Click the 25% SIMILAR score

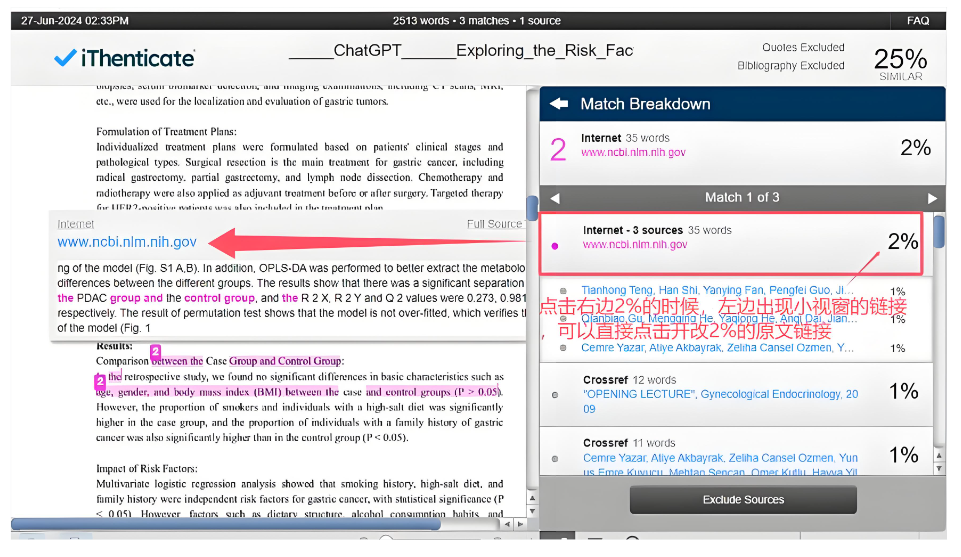(900, 64)
